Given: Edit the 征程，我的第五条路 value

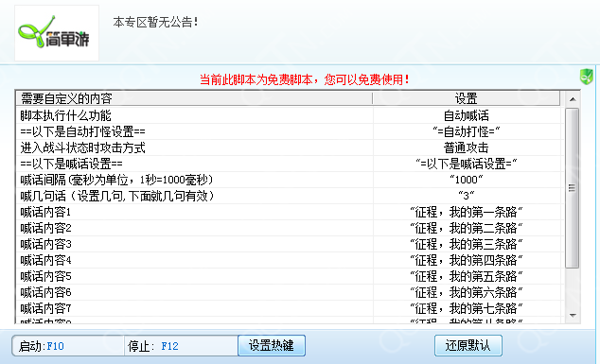Looking at the screenshot, I should tap(466, 276).
